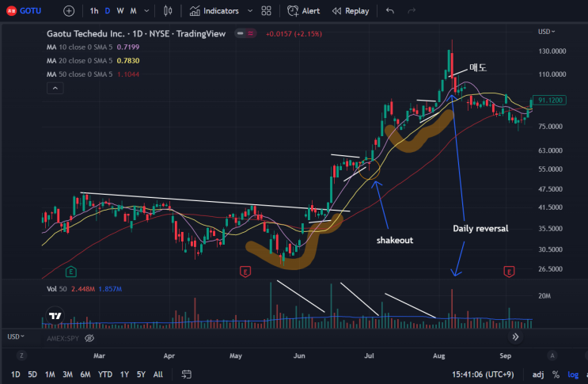Click the MA 10 indicator legend

[x=93, y=48]
